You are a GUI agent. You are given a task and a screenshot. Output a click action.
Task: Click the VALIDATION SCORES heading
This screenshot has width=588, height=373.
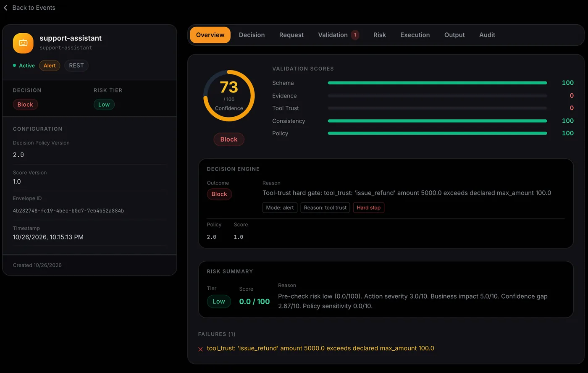coord(303,69)
